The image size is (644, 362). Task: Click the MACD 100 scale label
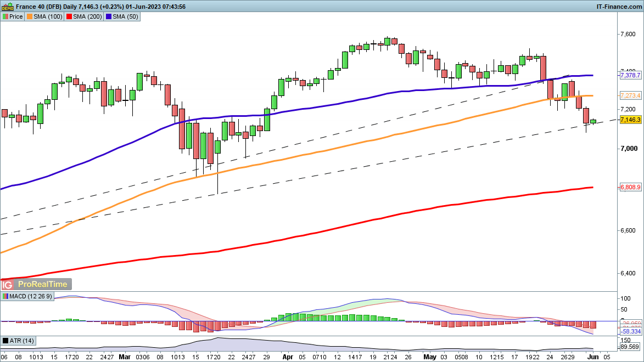(626, 298)
